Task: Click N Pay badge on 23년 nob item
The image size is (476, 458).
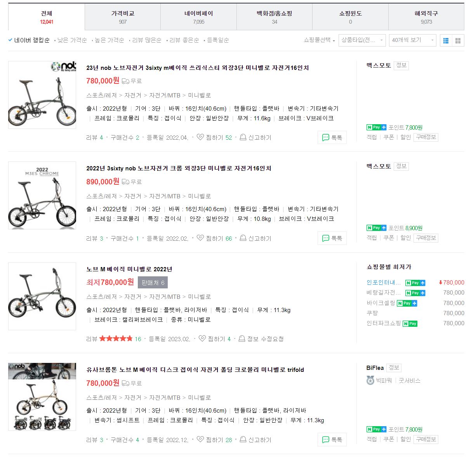Action: click(x=377, y=127)
